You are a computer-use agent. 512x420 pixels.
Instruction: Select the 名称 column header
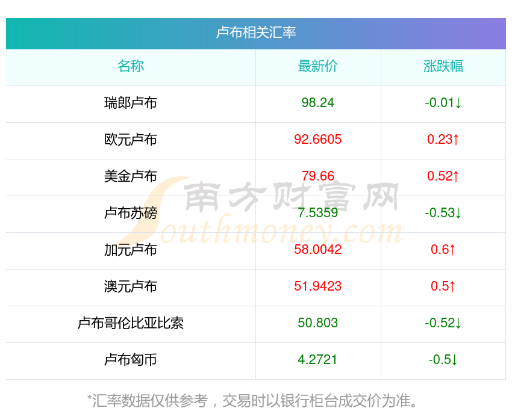(131, 66)
